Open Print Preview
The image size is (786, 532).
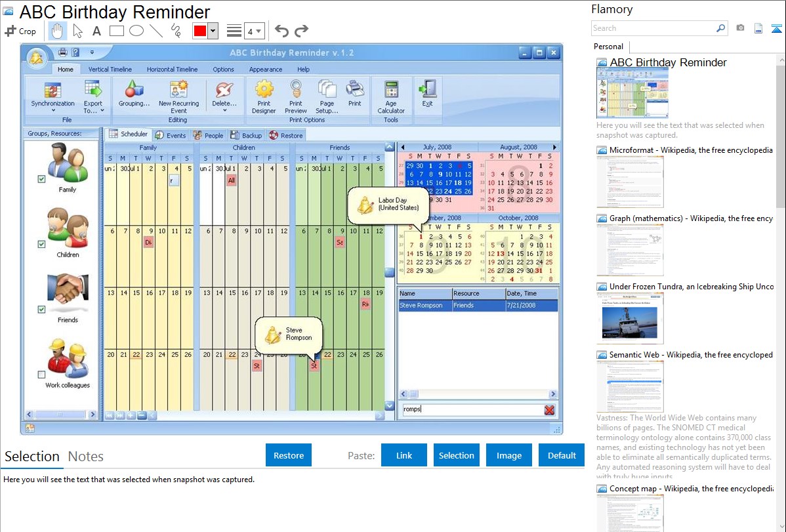296,96
